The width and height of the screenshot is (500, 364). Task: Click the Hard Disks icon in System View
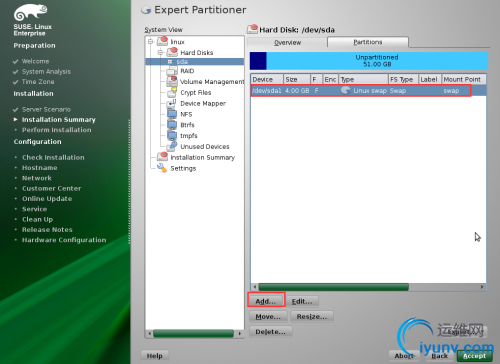[172, 52]
